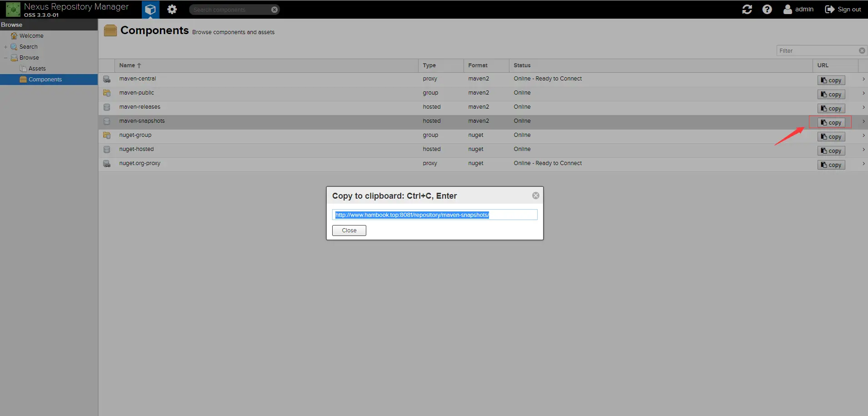Sort by the Format column header
This screenshot has height=416, width=868.
[x=486, y=65]
